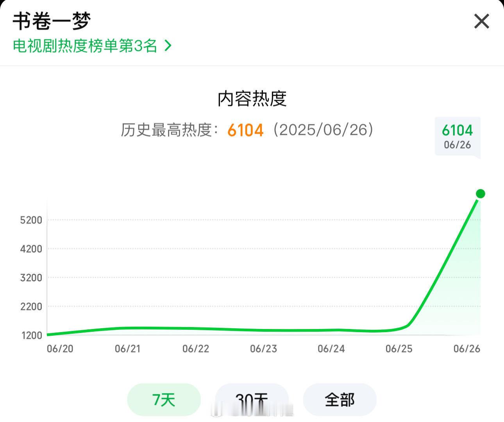This screenshot has height=422, width=504.
Task: Select the green data point for 06/26
Action: 481,193
